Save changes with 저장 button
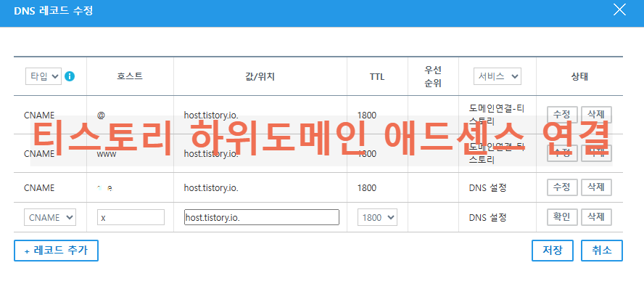 click(x=553, y=251)
